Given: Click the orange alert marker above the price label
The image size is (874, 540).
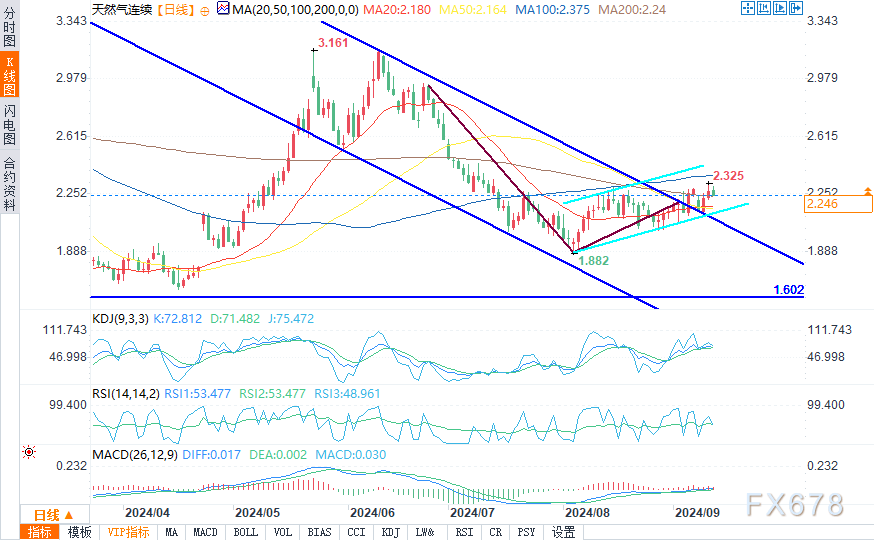Looking at the screenshot, I should (867, 191).
